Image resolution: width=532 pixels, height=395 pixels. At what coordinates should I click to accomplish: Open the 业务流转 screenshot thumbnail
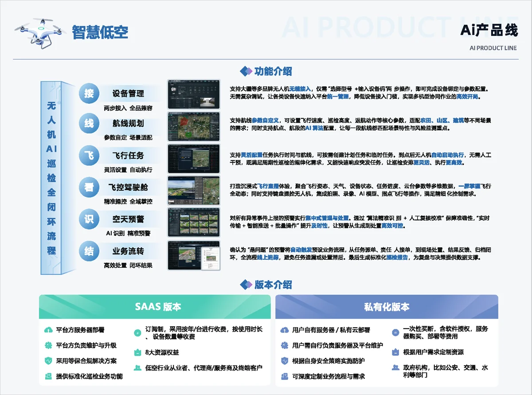[x=194, y=255]
